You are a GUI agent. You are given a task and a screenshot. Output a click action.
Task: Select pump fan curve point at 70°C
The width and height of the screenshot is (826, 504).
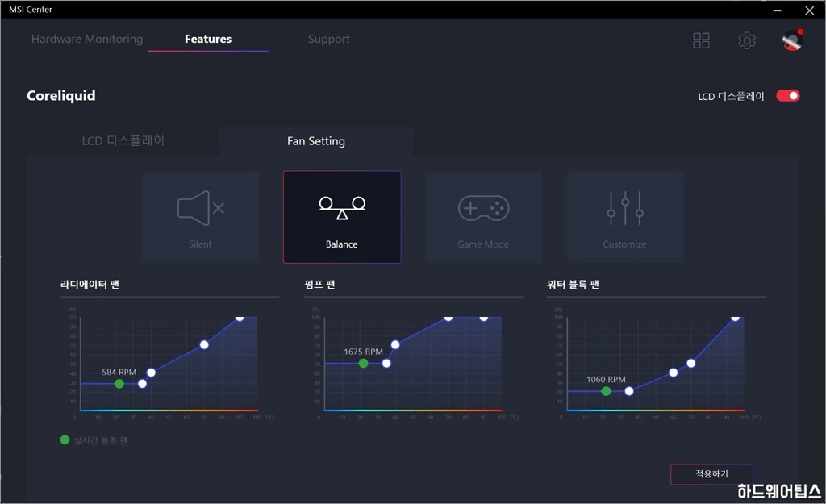[x=448, y=317]
